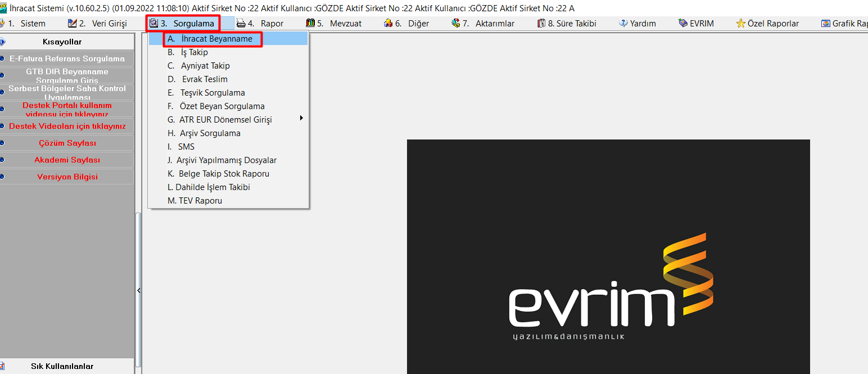Select C. Ayniyat Takip
Viewport: 868px width, 374px height.
(228, 66)
